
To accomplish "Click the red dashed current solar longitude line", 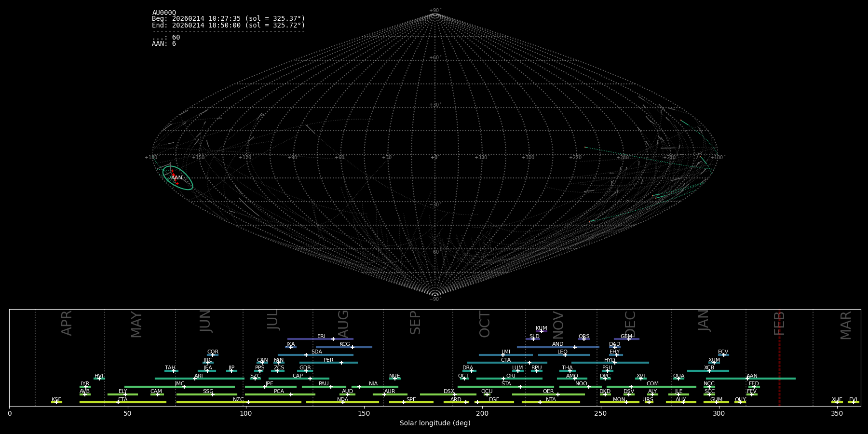I will (779, 357).
